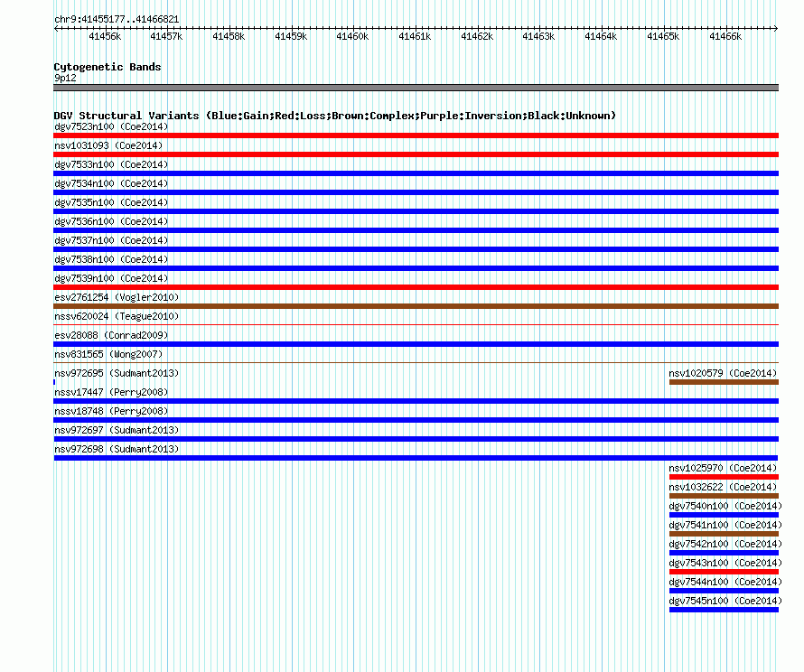Click the red loss bar under dgv7539n100

click(x=416, y=287)
